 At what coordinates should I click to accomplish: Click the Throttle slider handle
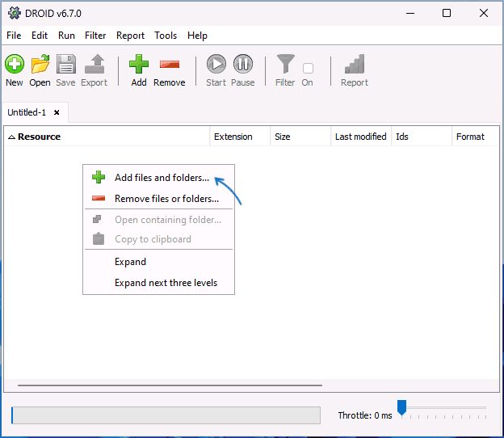pos(401,408)
